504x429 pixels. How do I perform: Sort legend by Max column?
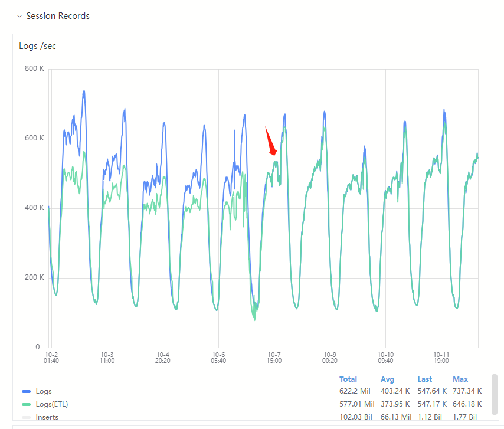tap(460, 379)
